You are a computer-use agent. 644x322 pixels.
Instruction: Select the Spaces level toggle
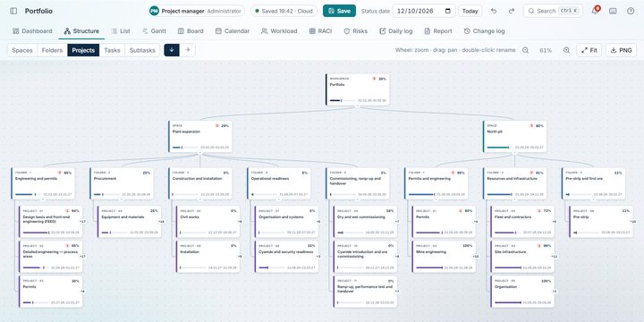point(22,50)
